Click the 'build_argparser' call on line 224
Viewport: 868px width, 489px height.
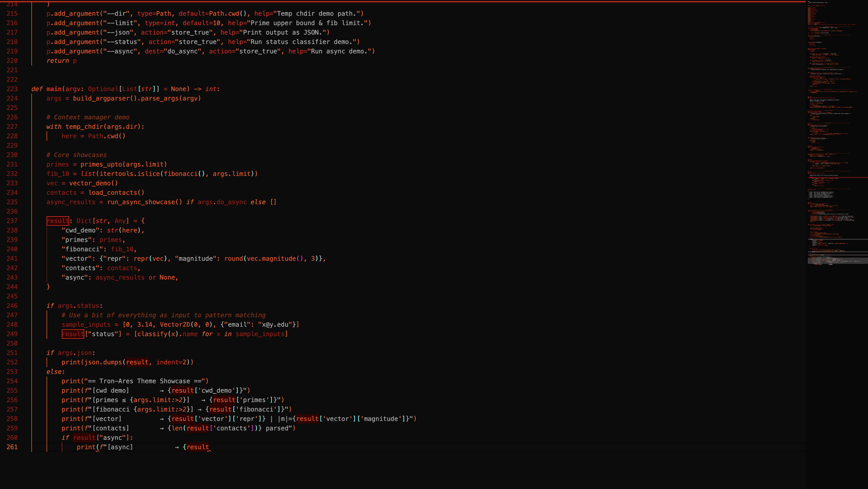(101, 98)
